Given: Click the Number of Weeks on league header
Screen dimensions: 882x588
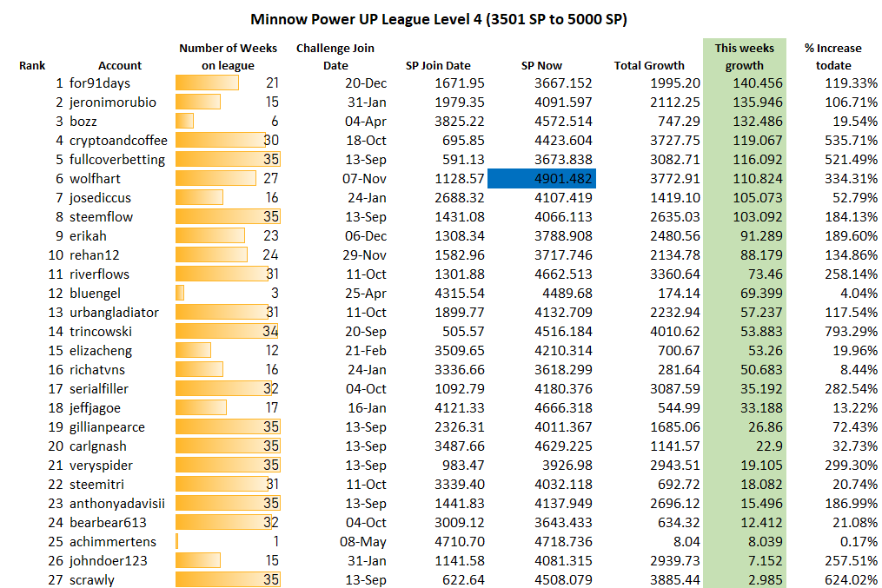Looking at the screenshot, I should pos(228,56).
